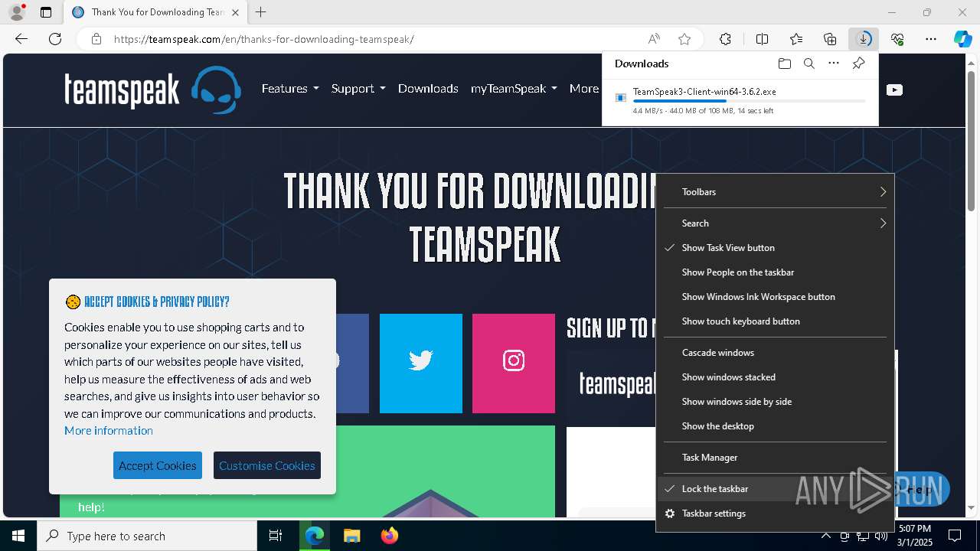Go back using the browser arrow
Screen dimensions: 980x551
coord(21,39)
